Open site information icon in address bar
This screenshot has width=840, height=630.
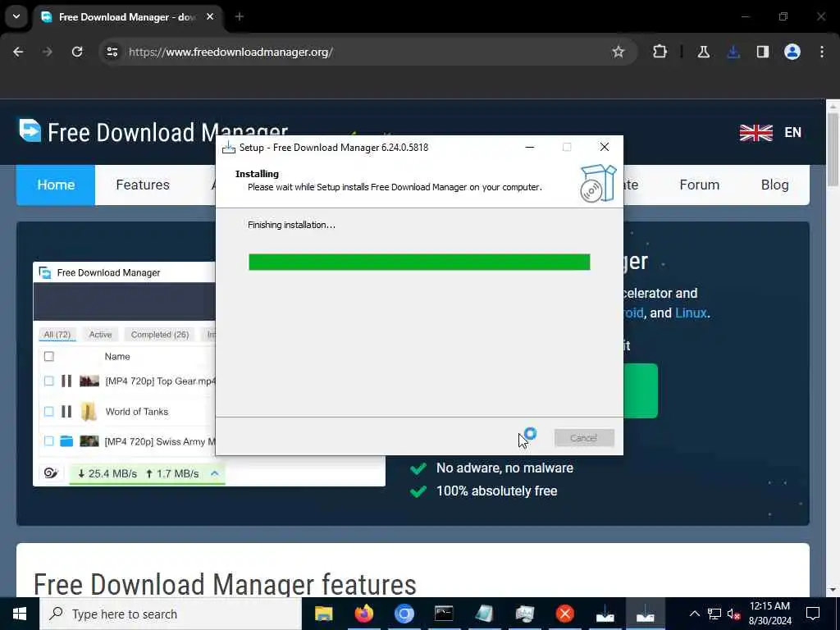click(112, 52)
